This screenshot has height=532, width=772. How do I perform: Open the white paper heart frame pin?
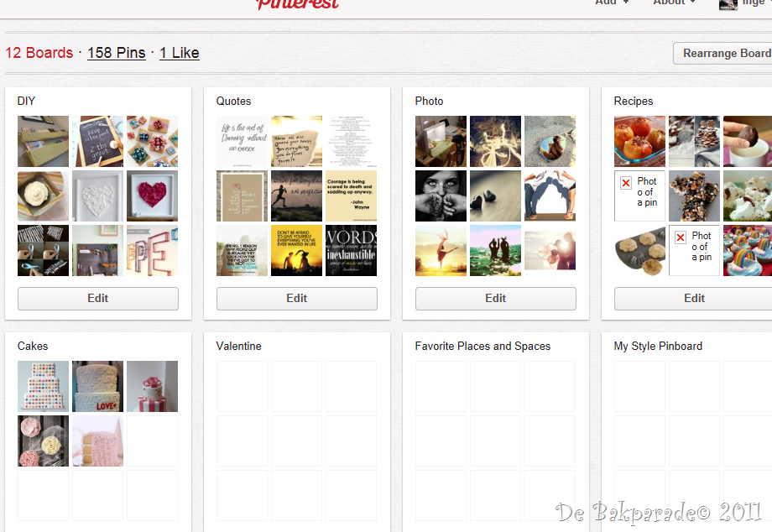click(x=98, y=196)
